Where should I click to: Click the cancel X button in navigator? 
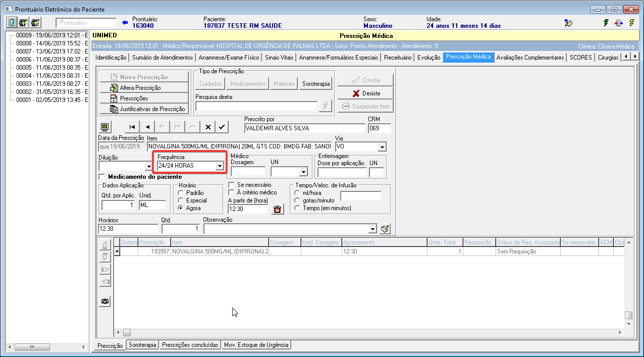(207, 127)
